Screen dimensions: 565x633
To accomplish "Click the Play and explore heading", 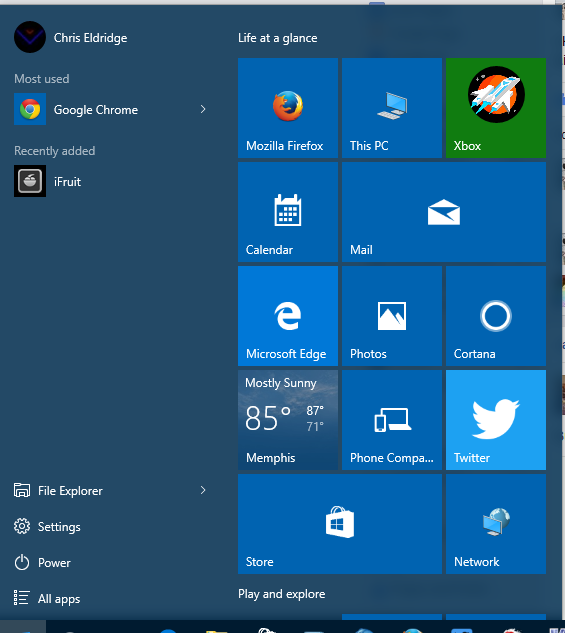I will [x=282, y=594].
